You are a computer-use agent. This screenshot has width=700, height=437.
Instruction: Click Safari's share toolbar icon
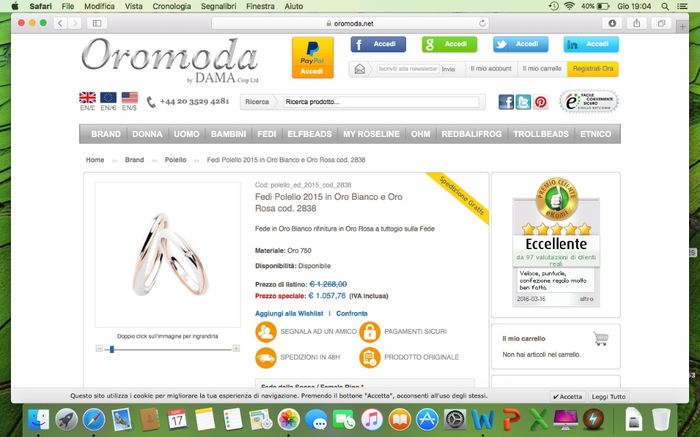[637, 23]
